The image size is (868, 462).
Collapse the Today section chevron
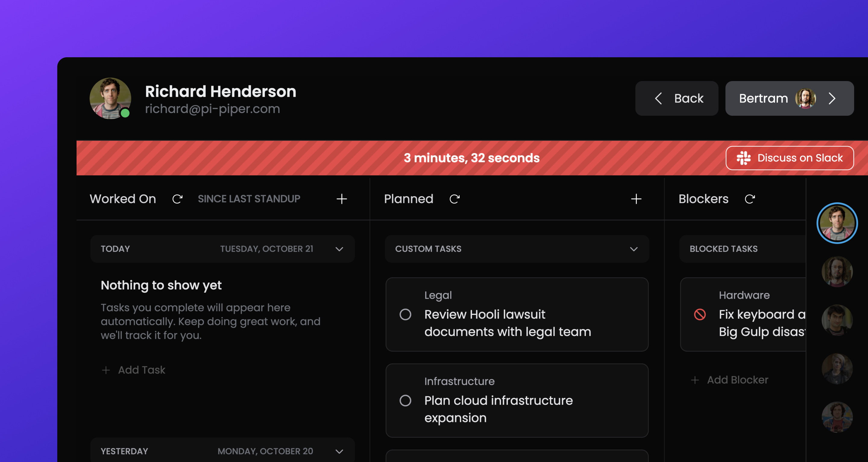339,249
